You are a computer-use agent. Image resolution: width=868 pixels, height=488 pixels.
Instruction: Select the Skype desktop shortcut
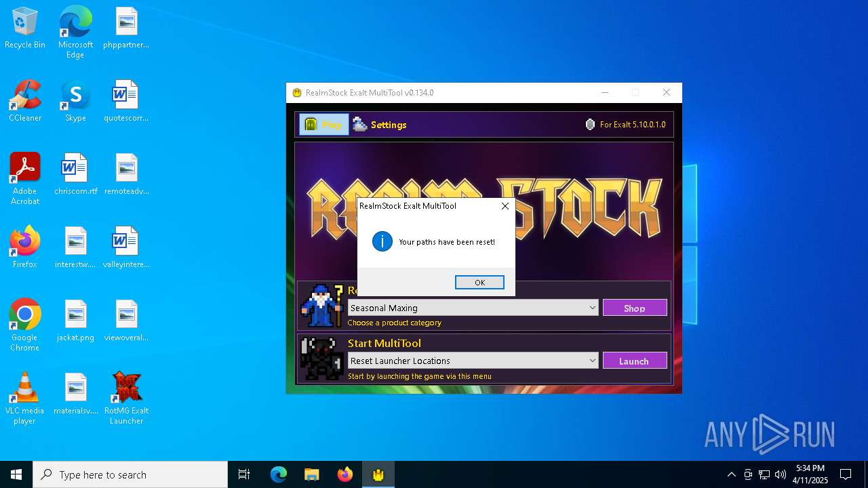pyautogui.click(x=75, y=101)
